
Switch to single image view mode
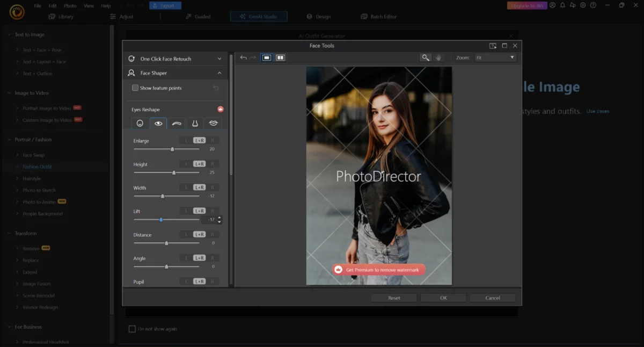[x=267, y=57]
